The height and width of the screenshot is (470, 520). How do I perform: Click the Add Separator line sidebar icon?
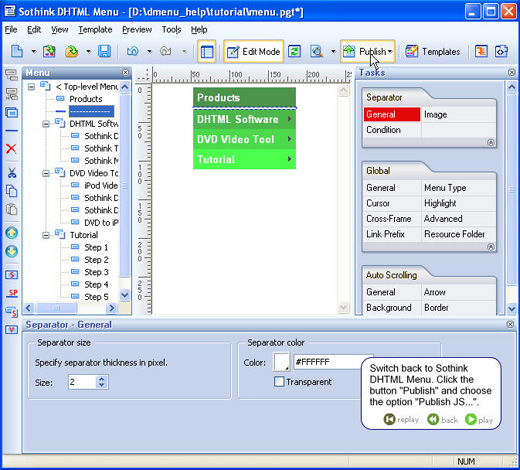coord(12,130)
